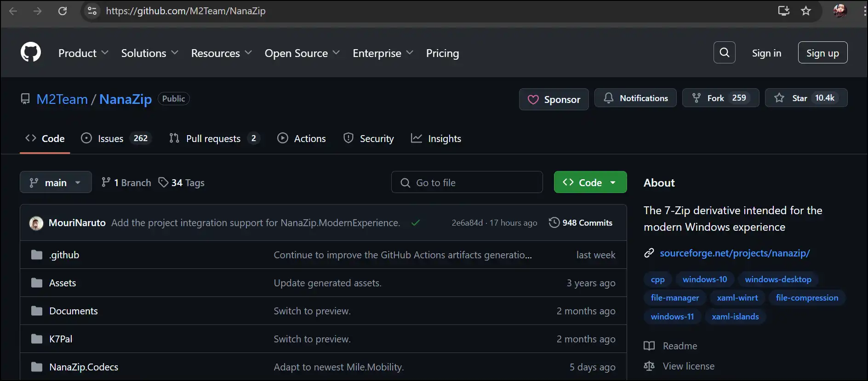868x381 pixels.
Task: Click the scales icon next to View license
Action: (x=649, y=366)
